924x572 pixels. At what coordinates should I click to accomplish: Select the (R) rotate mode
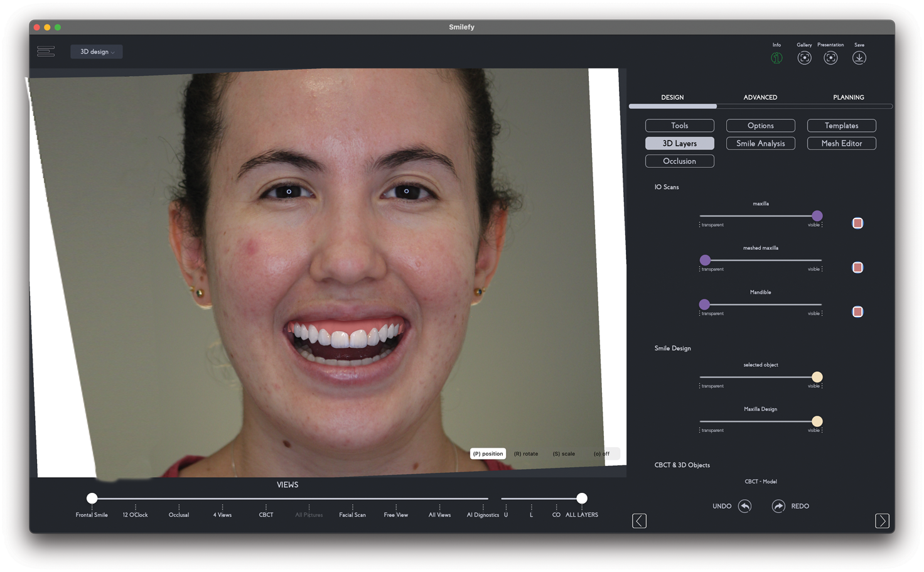(525, 453)
